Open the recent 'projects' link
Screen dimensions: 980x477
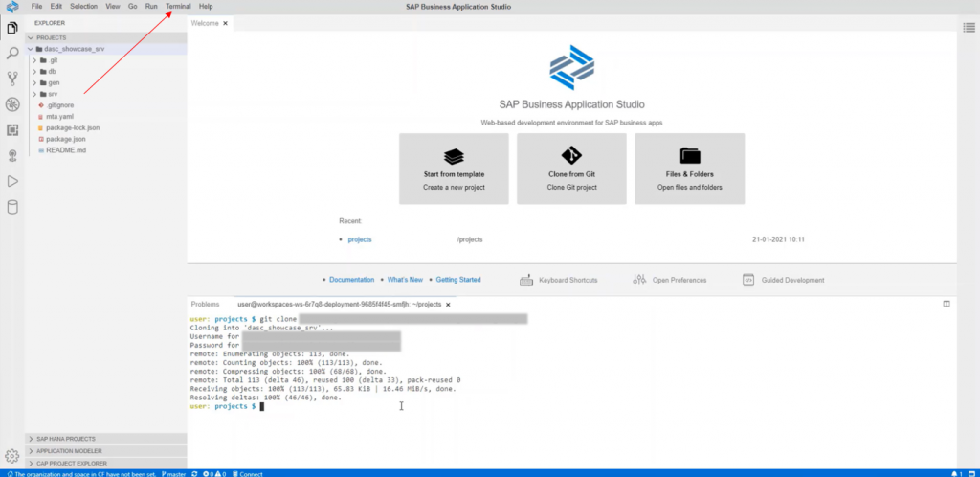[x=360, y=239]
